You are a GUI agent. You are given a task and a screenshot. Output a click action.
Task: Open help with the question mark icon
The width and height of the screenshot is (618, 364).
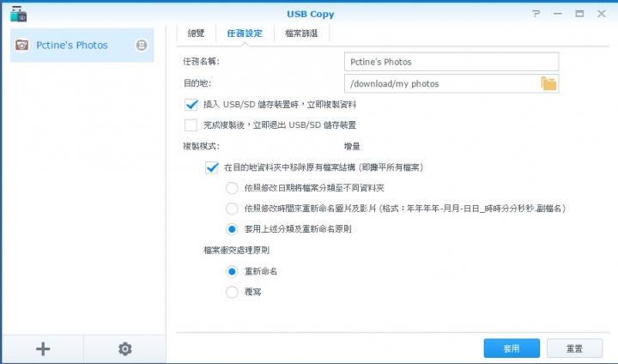[536, 14]
